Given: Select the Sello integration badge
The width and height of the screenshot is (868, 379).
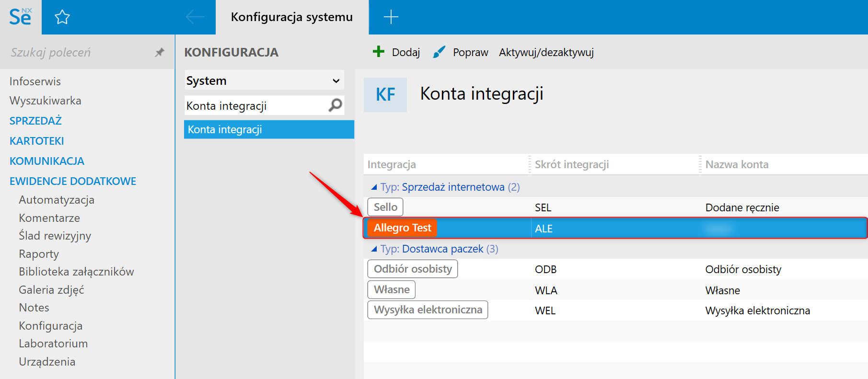Looking at the screenshot, I should click(385, 207).
